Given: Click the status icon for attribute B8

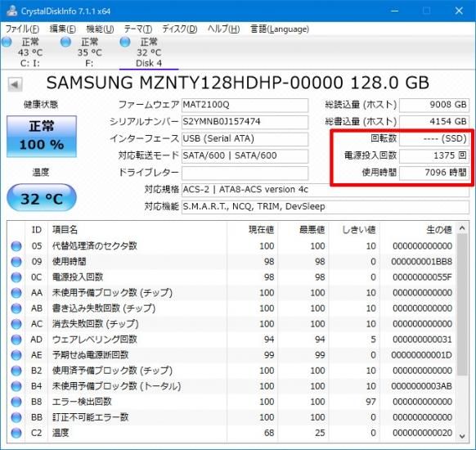Looking at the screenshot, I should [x=16, y=402].
